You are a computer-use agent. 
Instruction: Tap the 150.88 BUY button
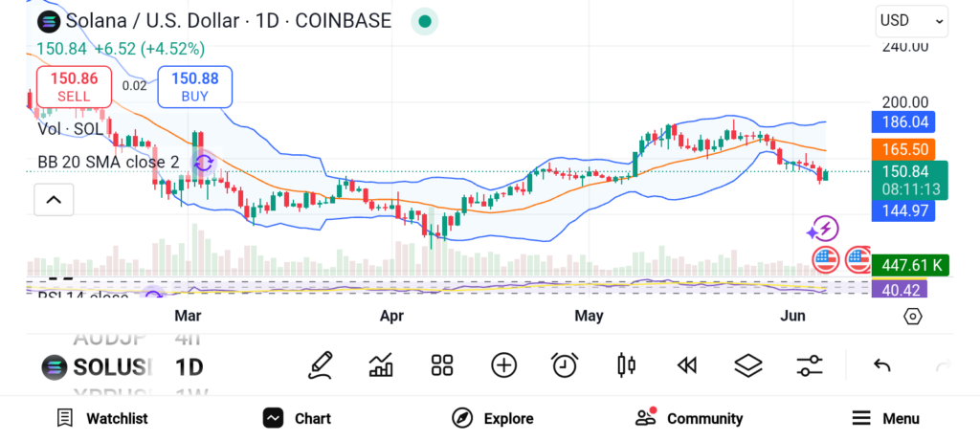point(195,87)
